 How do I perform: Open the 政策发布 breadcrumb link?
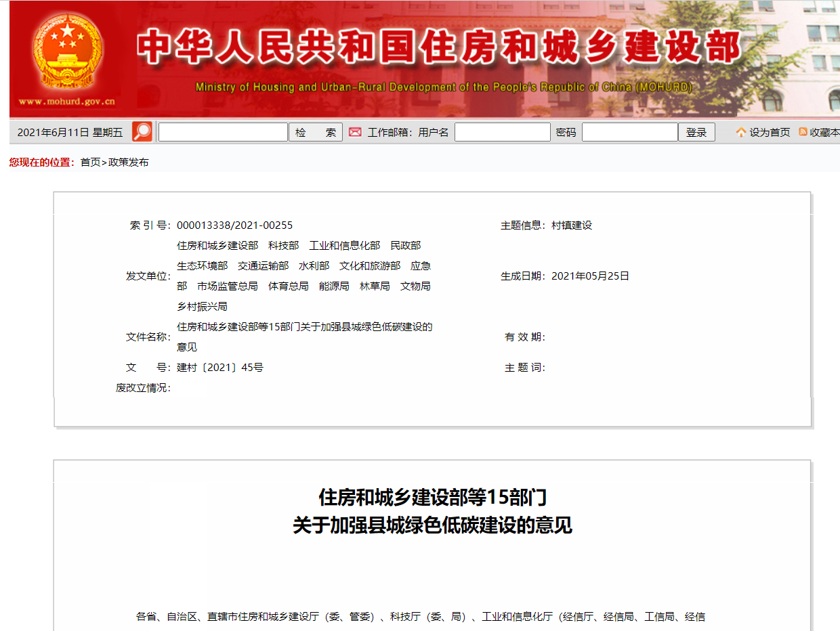[x=129, y=162]
